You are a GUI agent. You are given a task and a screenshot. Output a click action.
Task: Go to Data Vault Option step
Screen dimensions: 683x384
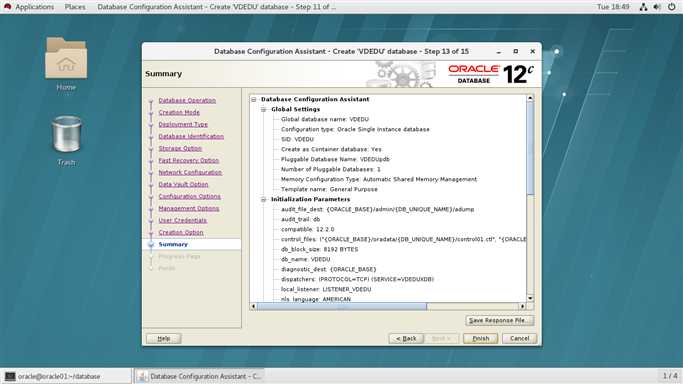click(183, 184)
